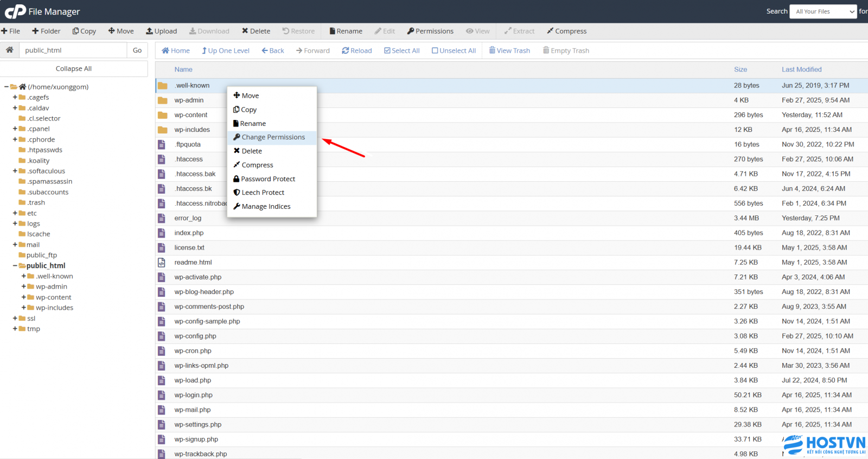The height and width of the screenshot is (459, 868).
Task: Sort by the Name column header
Action: click(183, 69)
